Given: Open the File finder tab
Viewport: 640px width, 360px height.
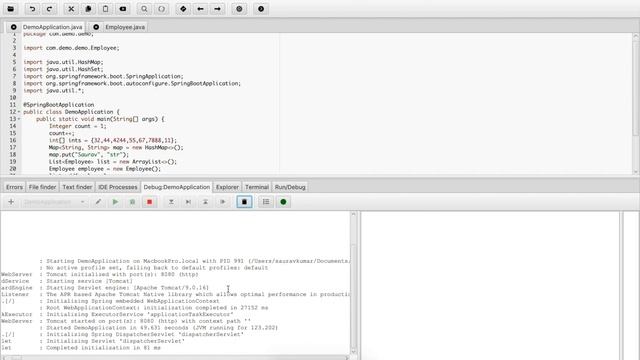Looking at the screenshot, I should click(x=42, y=187).
